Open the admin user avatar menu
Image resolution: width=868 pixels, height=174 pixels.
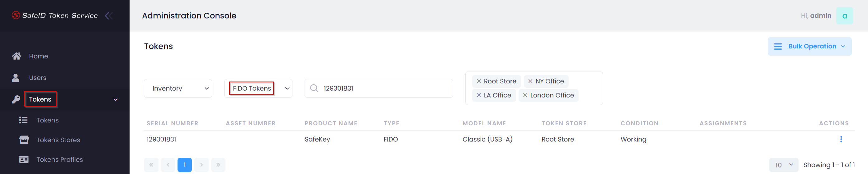tap(844, 16)
